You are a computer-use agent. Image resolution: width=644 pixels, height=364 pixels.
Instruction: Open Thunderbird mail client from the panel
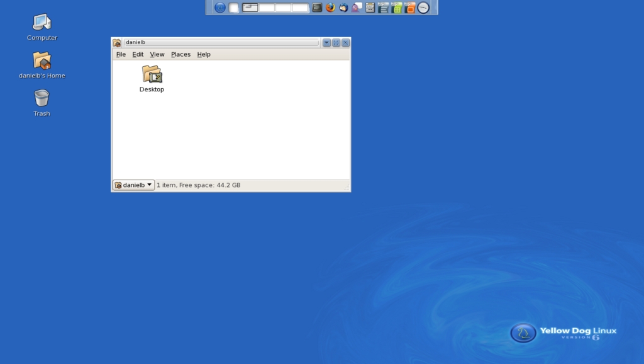[x=343, y=8]
